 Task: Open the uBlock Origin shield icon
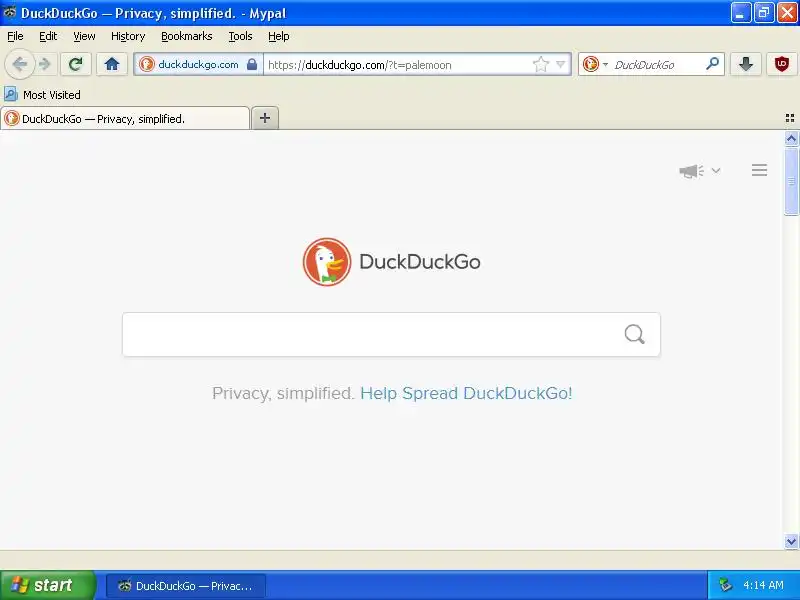pos(782,64)
